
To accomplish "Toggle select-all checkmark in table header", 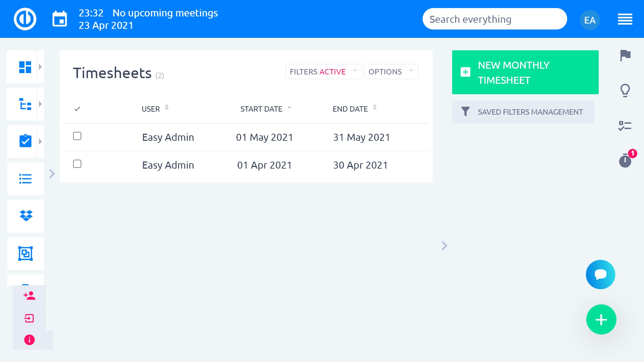I will (77, 109).
